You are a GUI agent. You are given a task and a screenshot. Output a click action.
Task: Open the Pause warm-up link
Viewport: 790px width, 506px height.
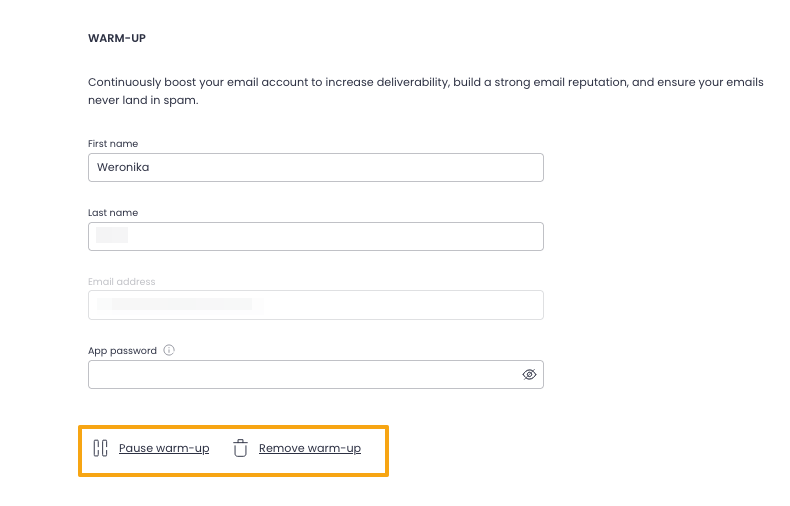coord(164,448)
